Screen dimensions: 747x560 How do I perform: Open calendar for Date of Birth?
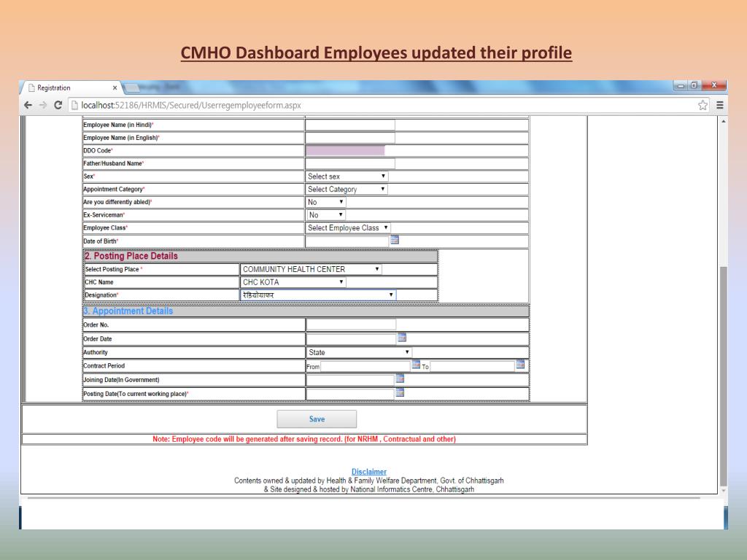(395, 240)
